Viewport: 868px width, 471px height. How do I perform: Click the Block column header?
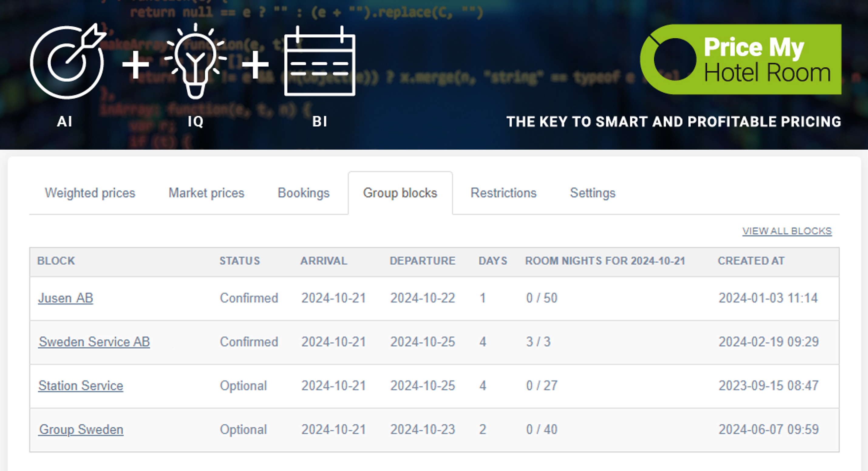(x=56, y=261)
